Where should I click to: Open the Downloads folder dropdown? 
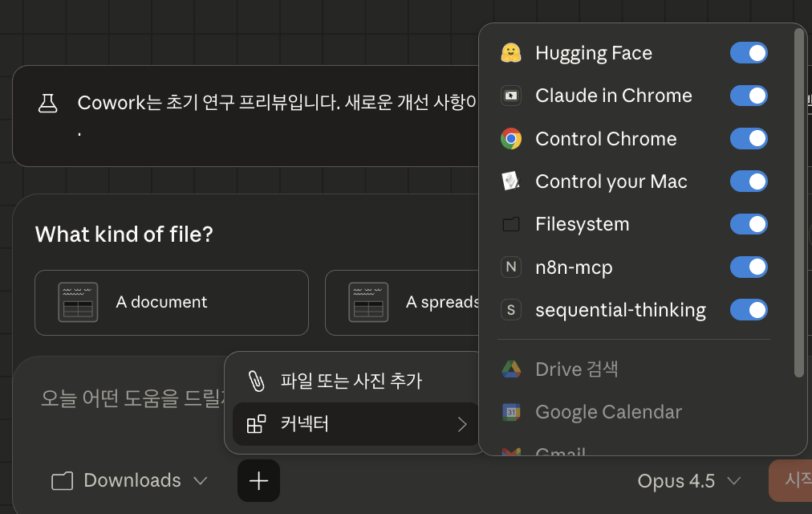click(x=129, y=481)
